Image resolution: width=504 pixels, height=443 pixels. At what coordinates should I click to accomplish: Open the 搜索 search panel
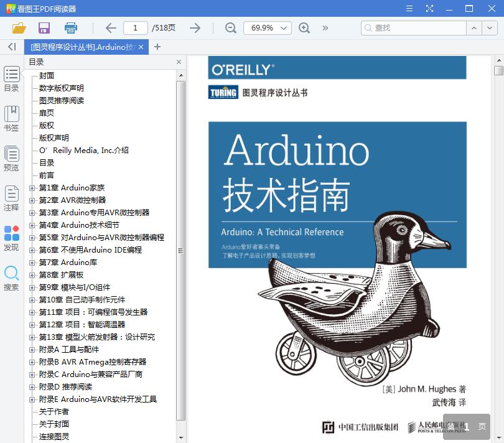click(12, 277)
